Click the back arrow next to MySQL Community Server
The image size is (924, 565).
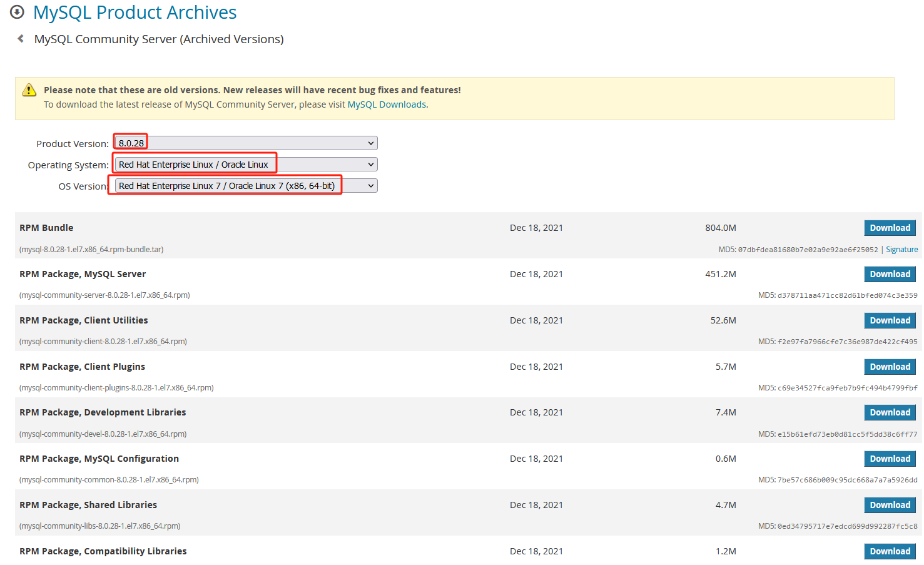pos(21,39)
